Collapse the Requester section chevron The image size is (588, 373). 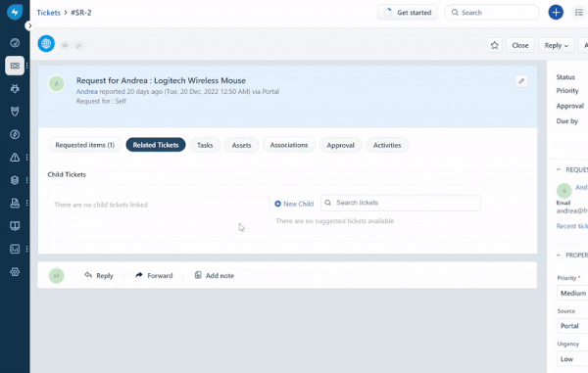point(559,169)
